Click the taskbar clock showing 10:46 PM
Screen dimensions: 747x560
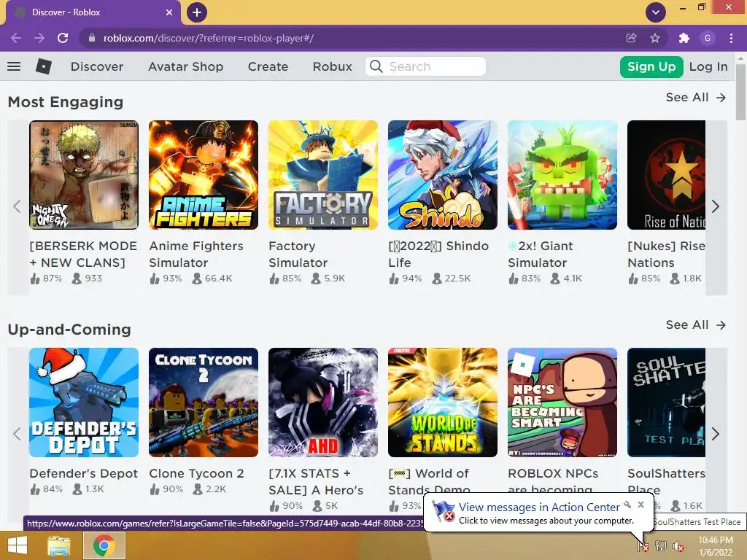[x=716, y=545]
